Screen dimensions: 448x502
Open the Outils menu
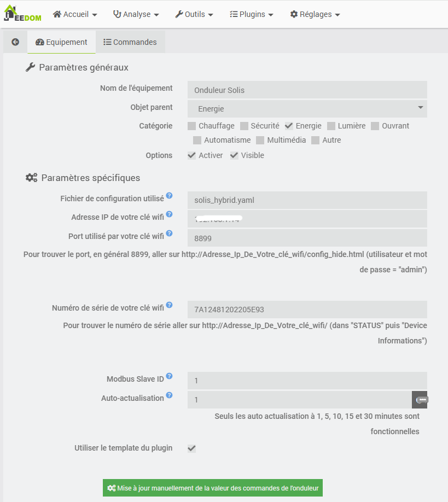(x=194, y=14)
